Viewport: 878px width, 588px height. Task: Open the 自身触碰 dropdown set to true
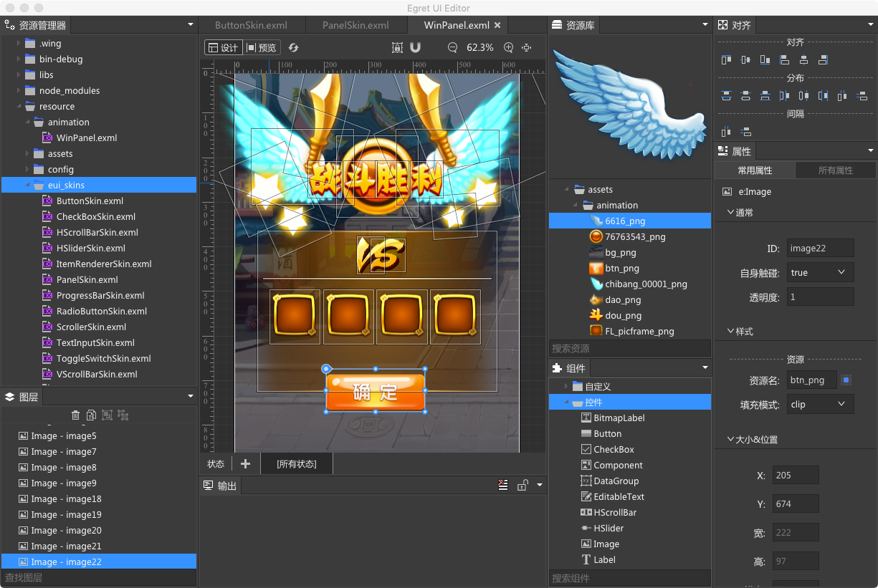tap(820, 272)
